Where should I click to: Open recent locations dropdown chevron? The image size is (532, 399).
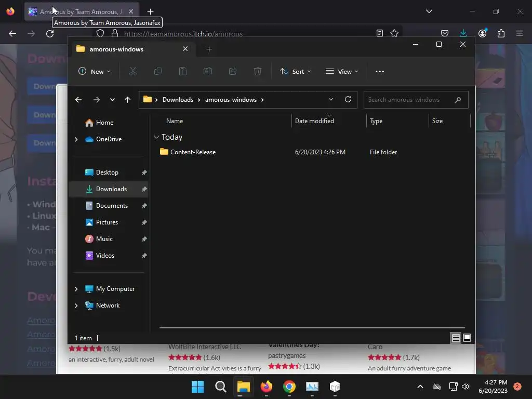tap(112, 100)
